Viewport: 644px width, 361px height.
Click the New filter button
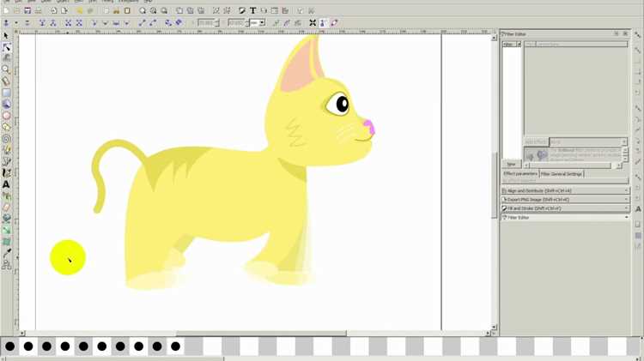(512, 164)
